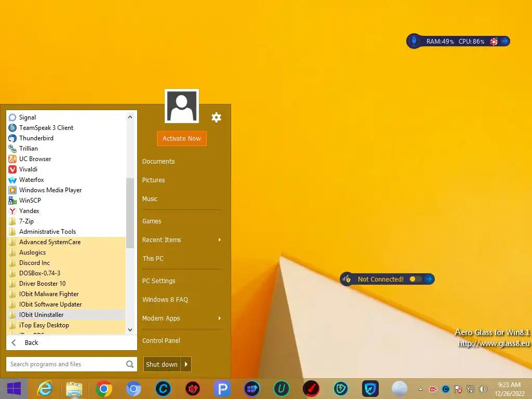The height and width of the screenshot is (399, 532).
Task: Open File Explorer from the taskbar
Action: click(x=74, y=389)
